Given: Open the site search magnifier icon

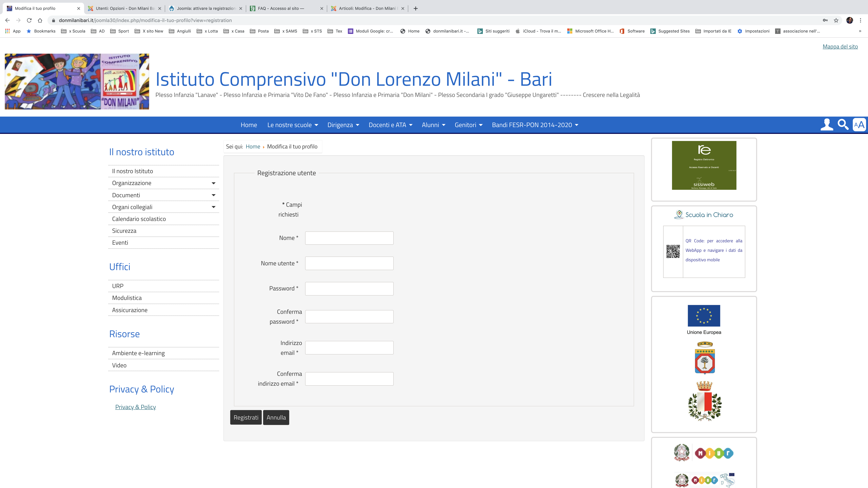Looking at the screenshot, I should tap(843, 125).
